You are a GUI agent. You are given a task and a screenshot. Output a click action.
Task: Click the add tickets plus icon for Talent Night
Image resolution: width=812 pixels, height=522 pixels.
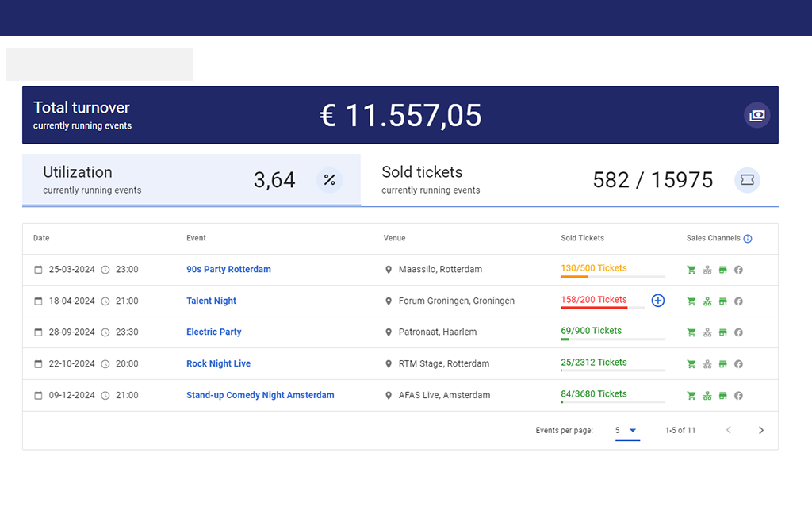pyautogui.click(x=657, y=301)
